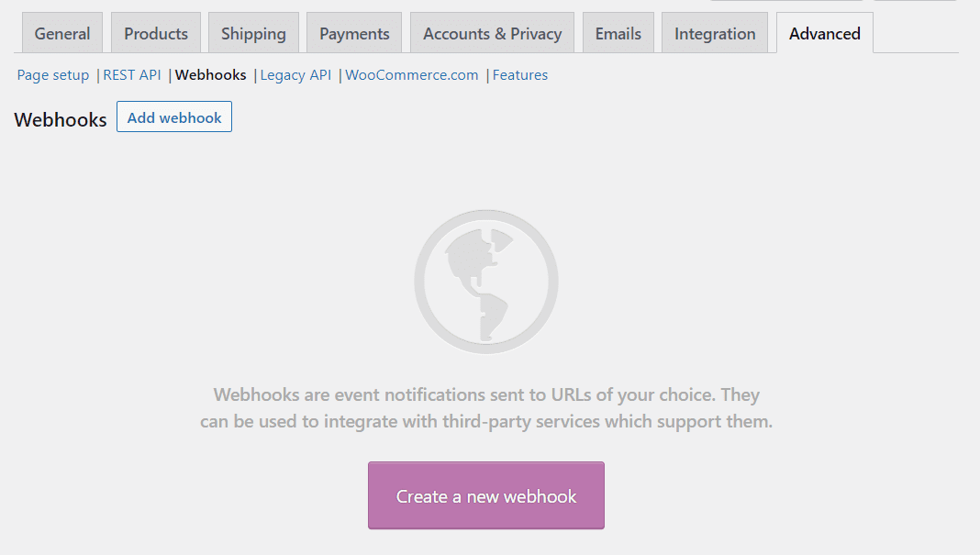The height and width of the screenshot is (555, 980).
Task: Select the Shipping tab
Action: (253, 32)
